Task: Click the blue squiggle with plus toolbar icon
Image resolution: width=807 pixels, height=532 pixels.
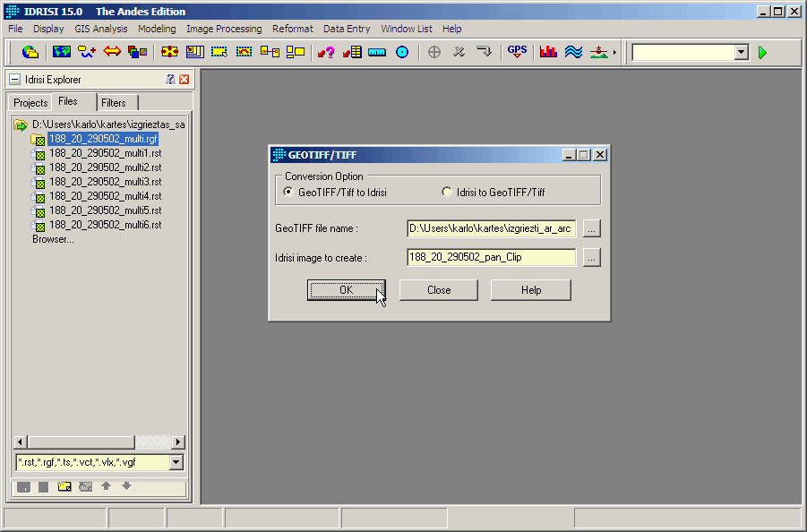Action: tap(87, 52)
